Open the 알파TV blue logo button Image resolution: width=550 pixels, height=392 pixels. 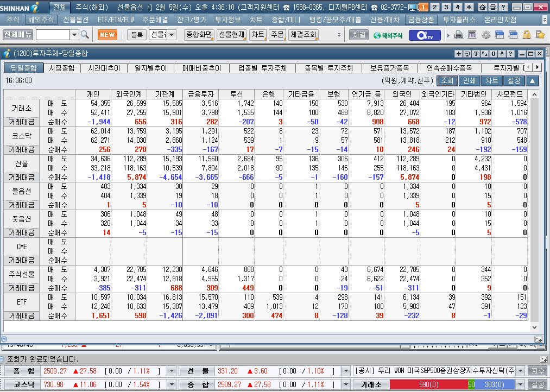(425, 35)
